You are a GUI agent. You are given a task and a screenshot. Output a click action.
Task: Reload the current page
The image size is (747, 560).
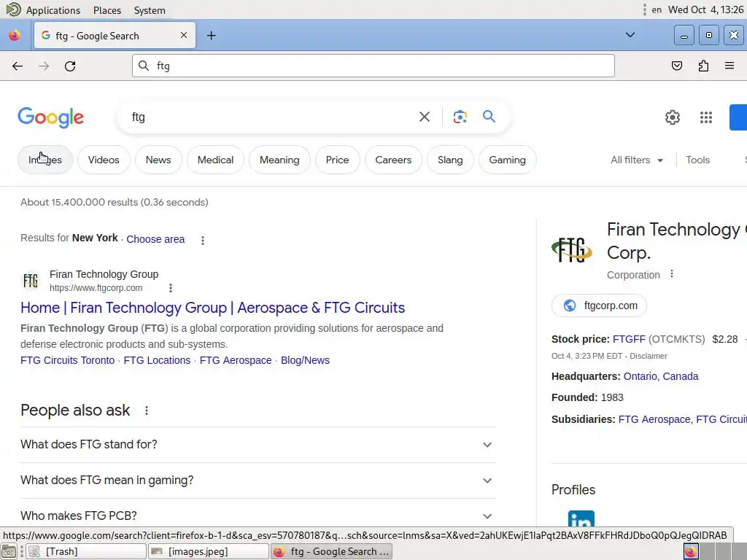(x=70, y=66)
